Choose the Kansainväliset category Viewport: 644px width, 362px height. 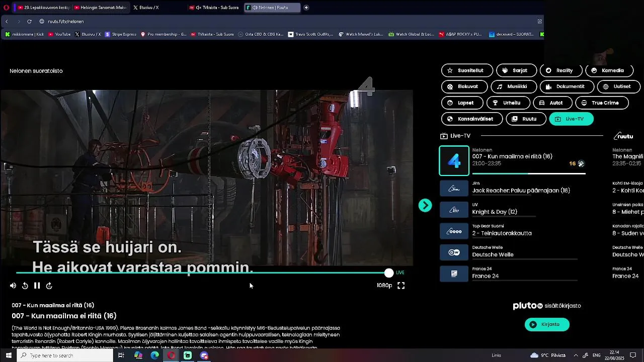click(x=472, y=119)
